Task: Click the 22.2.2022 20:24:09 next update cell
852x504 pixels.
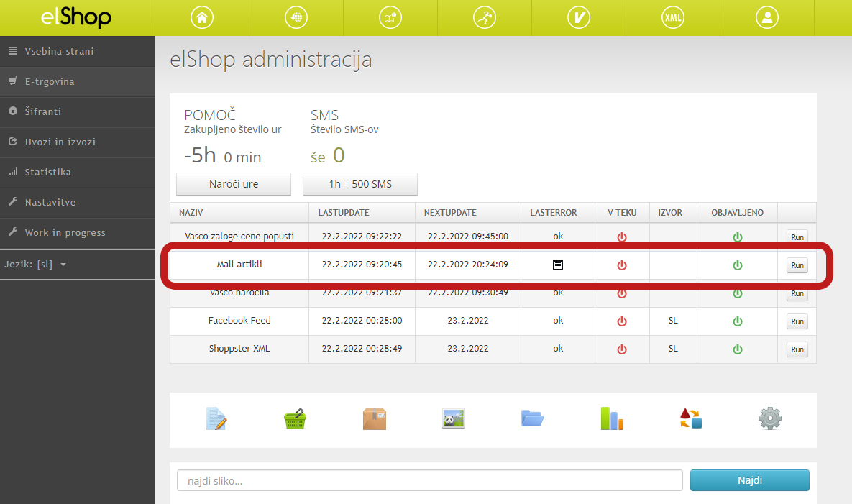Action: click(468, 265)
